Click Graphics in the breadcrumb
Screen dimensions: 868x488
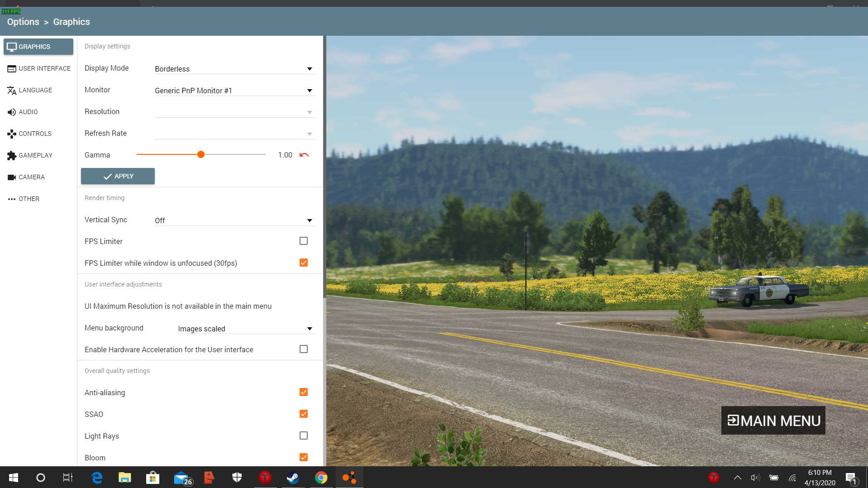pos(72,22)
